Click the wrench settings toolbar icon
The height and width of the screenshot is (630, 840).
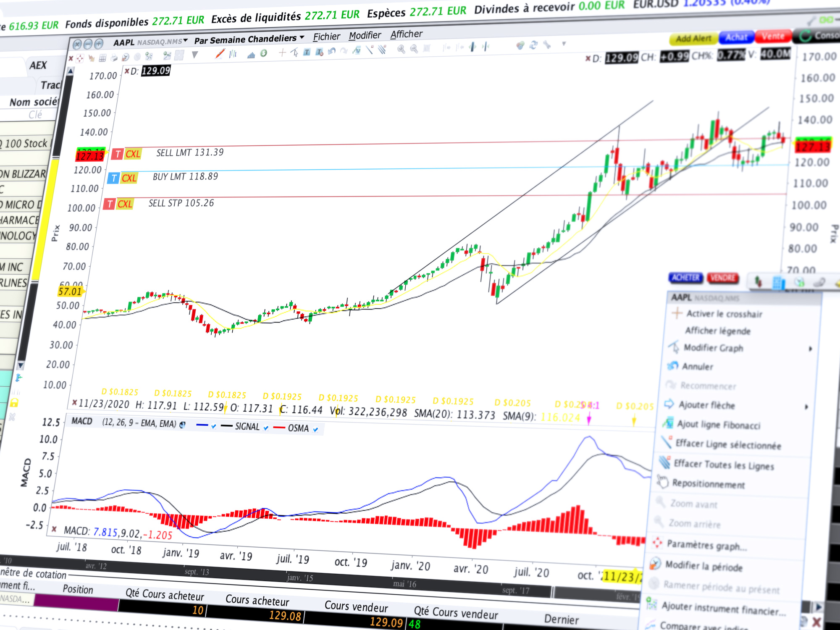coord(547,45)
